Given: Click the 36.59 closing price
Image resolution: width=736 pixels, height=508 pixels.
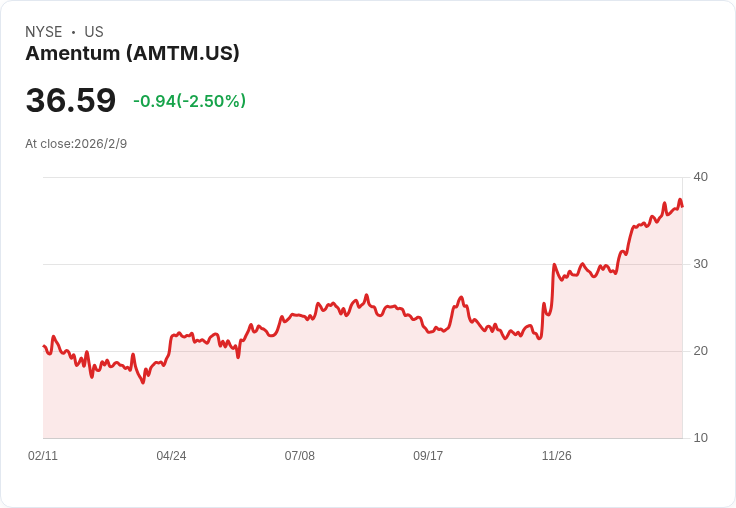Looking at the screenshot, I should tap(71, 101).
